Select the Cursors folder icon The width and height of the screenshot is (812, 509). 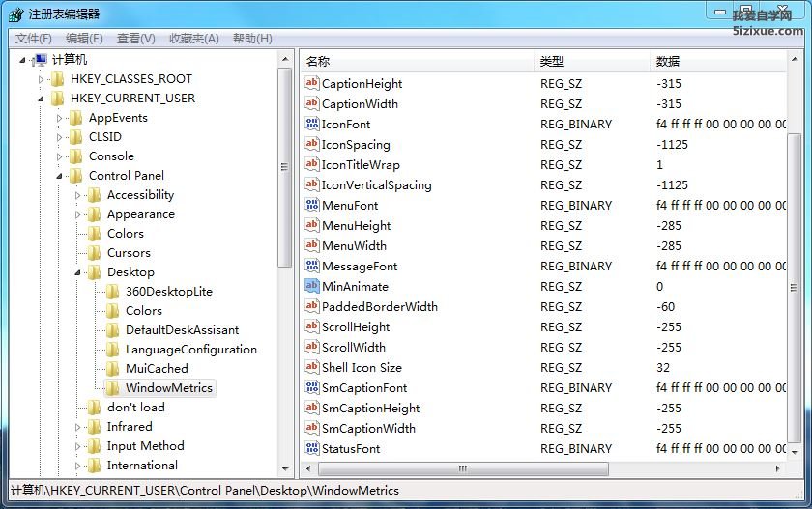pos(95,253)
